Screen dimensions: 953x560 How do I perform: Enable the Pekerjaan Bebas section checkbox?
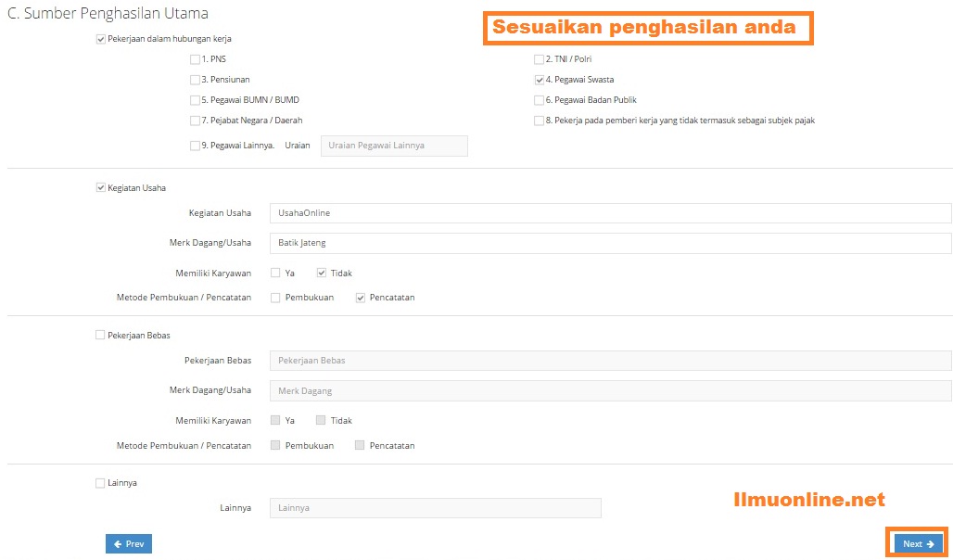coord(100,335)
